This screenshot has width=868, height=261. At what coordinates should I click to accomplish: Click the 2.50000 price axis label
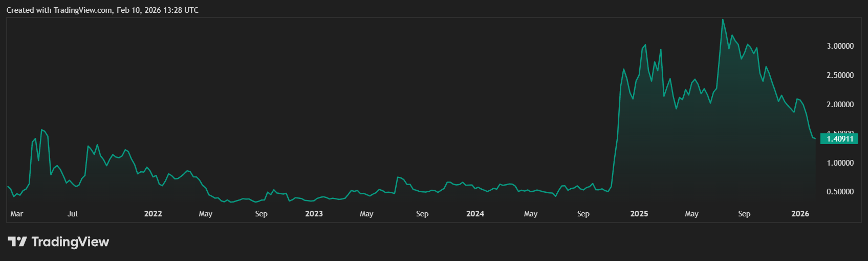coord(840,75)
